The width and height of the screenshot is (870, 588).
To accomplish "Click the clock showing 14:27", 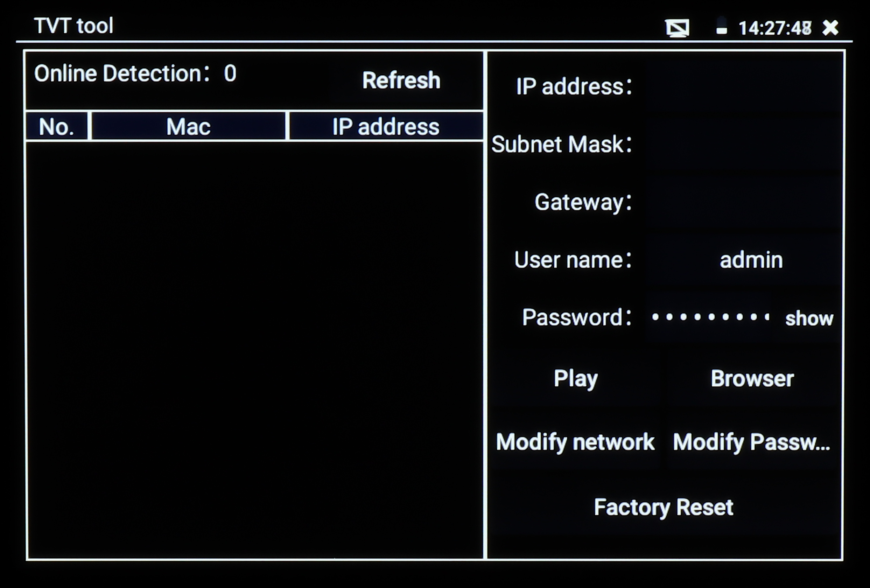I will (774, 28).
